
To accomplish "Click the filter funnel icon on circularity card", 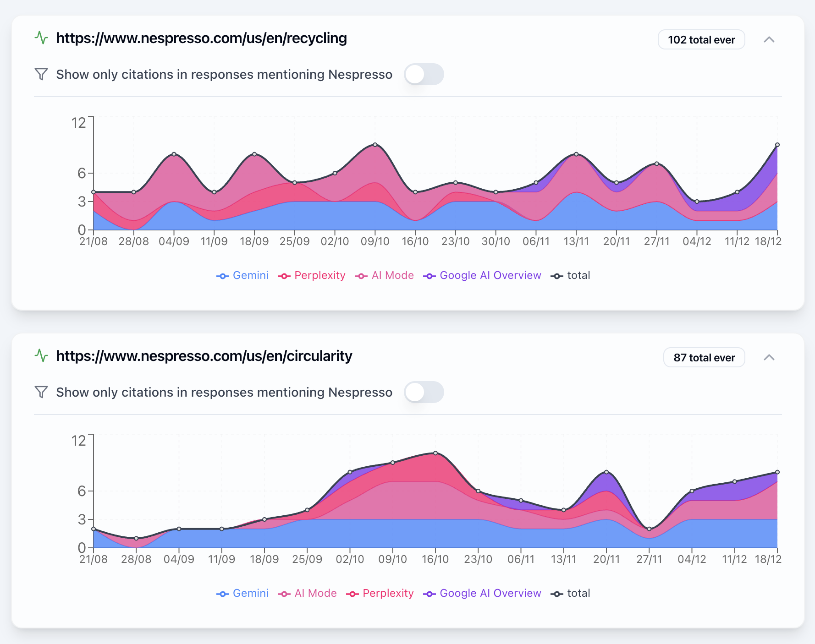I will coord(42,392).
